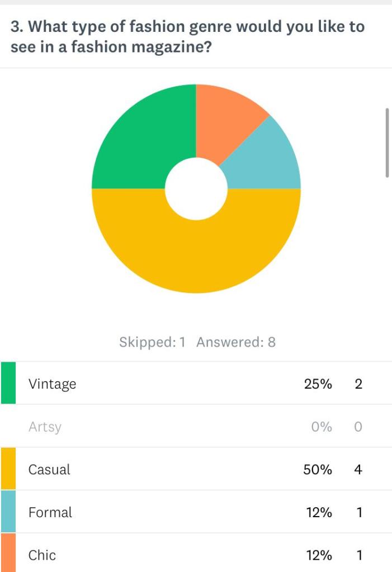
Task: Select the greyed Artsy answer label
Action: click(x=45, y=427)
